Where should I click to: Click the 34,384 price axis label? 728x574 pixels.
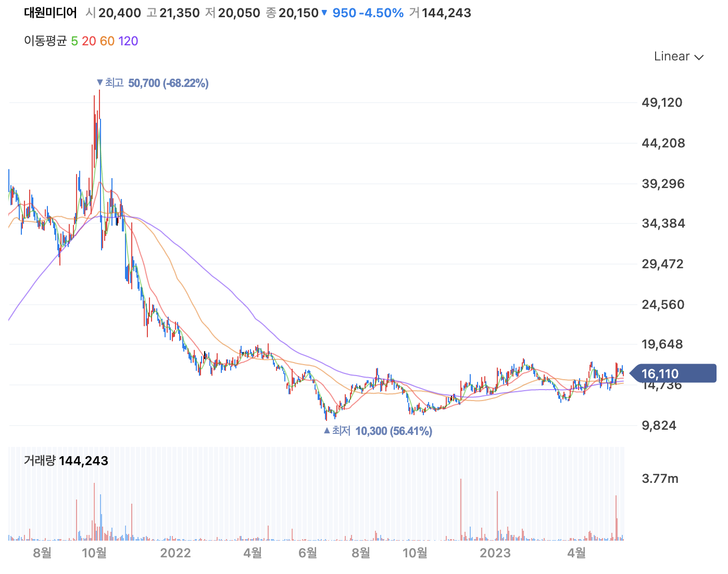tap(663, 223)
